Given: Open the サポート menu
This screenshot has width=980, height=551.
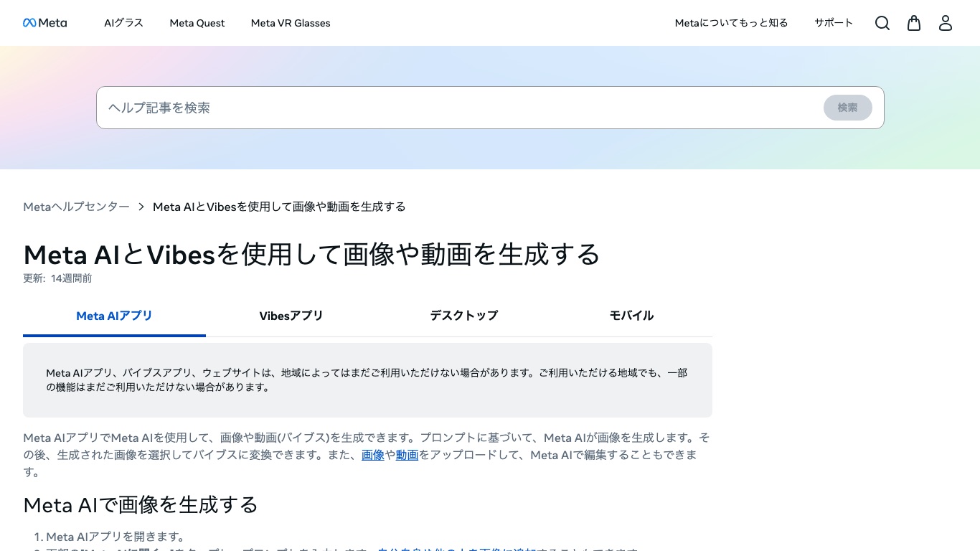Looking at the screenshot, I should click(x=834, y=23).
